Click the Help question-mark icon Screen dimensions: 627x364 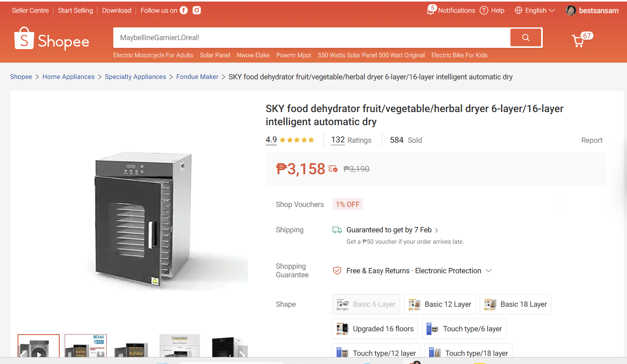coord(484,10)
